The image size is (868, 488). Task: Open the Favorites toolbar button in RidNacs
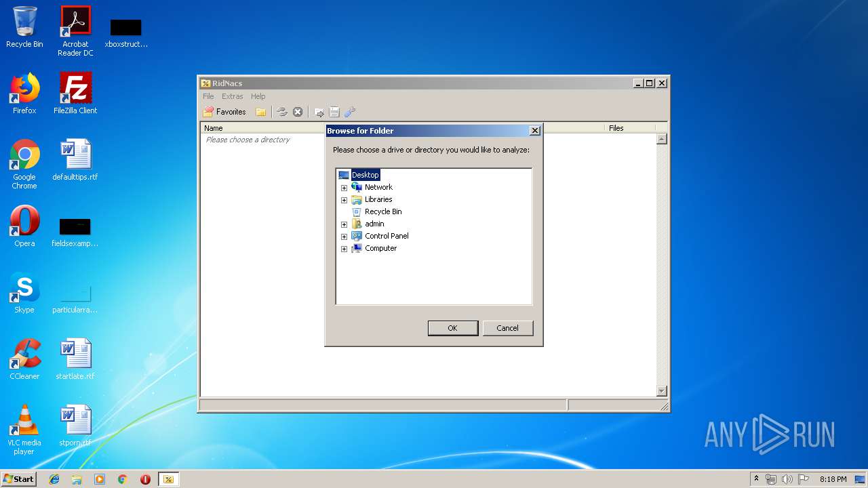(225, 112)
